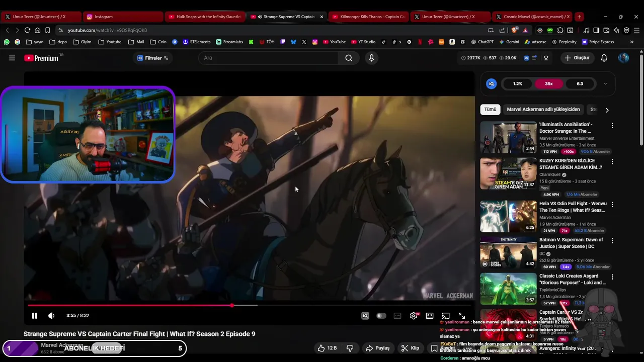The width and height of the screenshot is (644, 362).
Task: Click the Ara search input field
Action: pyautogui.click(x=269, y=58)
